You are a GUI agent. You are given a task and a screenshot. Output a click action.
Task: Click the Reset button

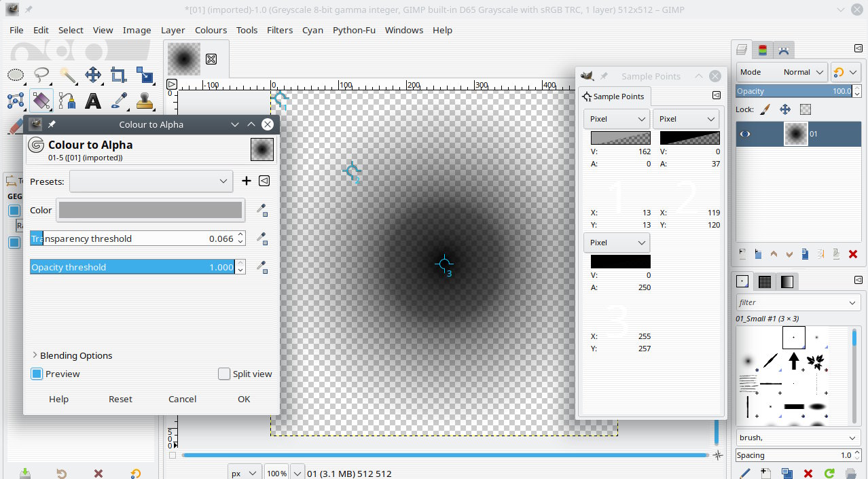coord(120,399)
